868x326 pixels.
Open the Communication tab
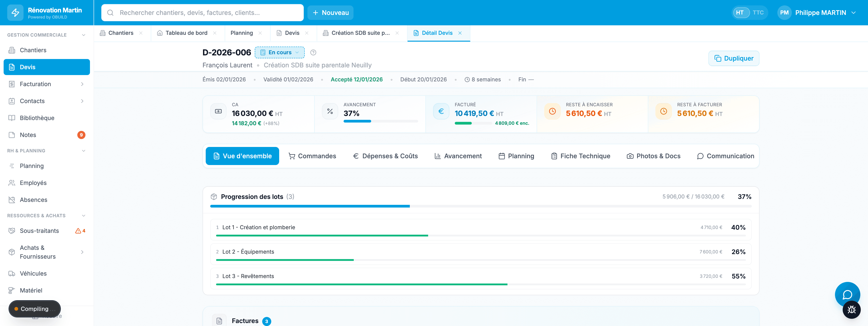coord(725,156)
